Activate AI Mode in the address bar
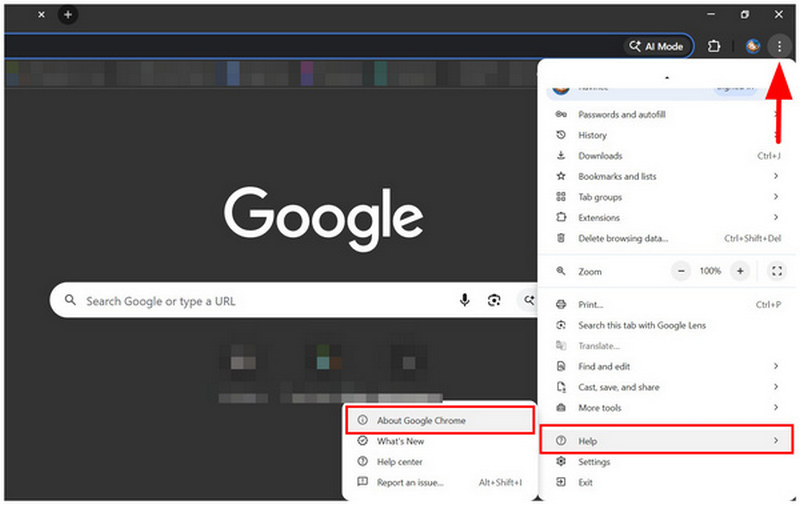Screen dimensions: 800x505 point(656,46)
